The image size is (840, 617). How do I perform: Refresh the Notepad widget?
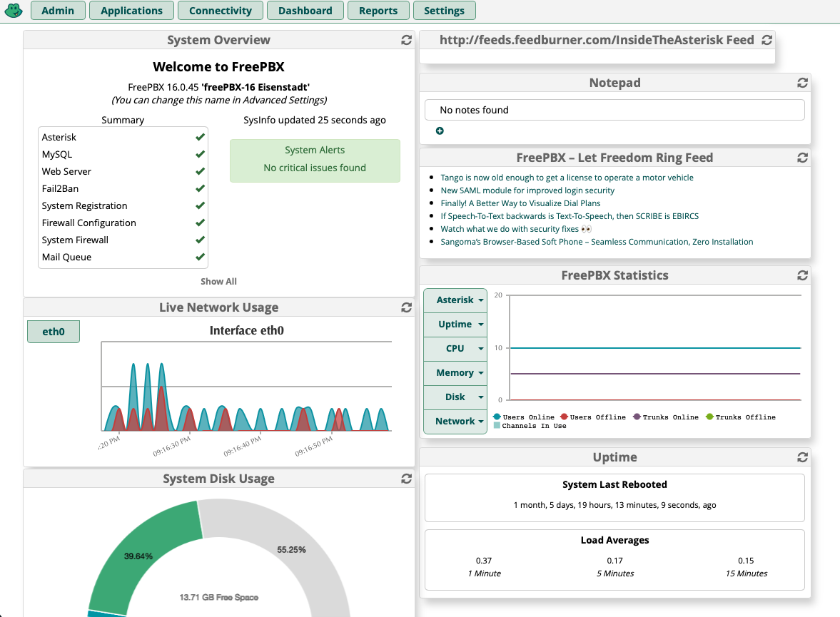[802, 83]
